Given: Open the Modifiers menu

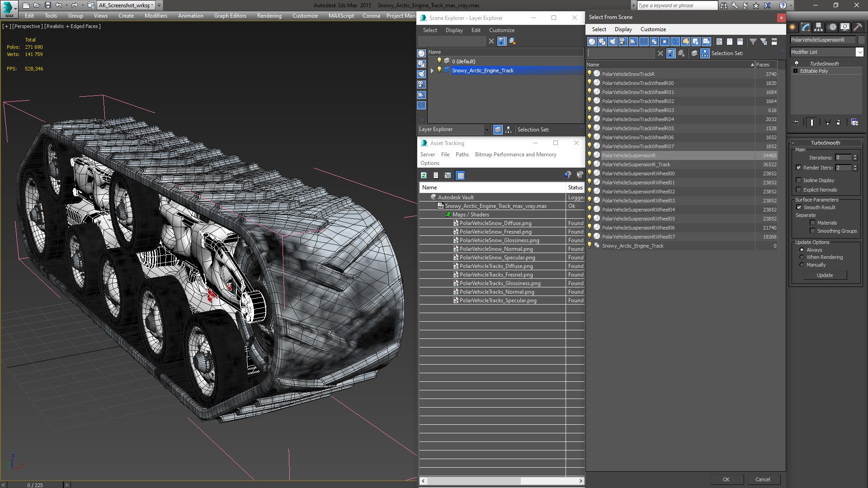Looking at the screenshot, I should tap(156, 15).
